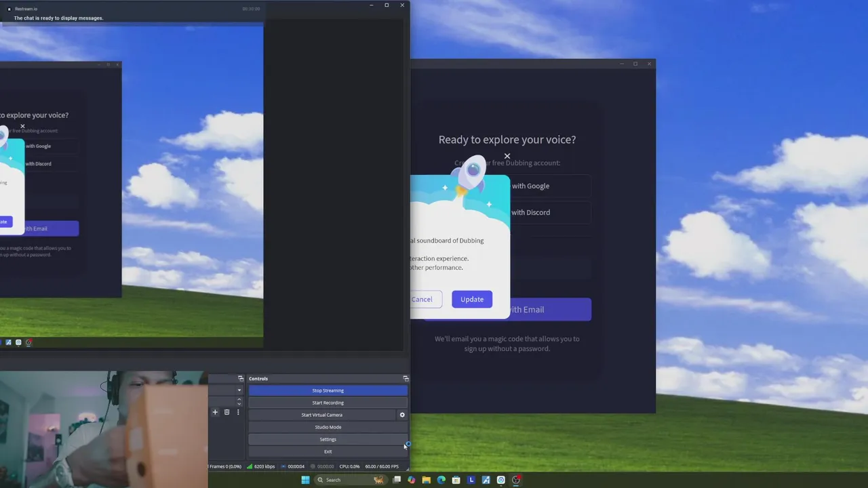Open File Explorer from the taskbar
This screenshot has height=488, width=868.
tap(427, 480)
